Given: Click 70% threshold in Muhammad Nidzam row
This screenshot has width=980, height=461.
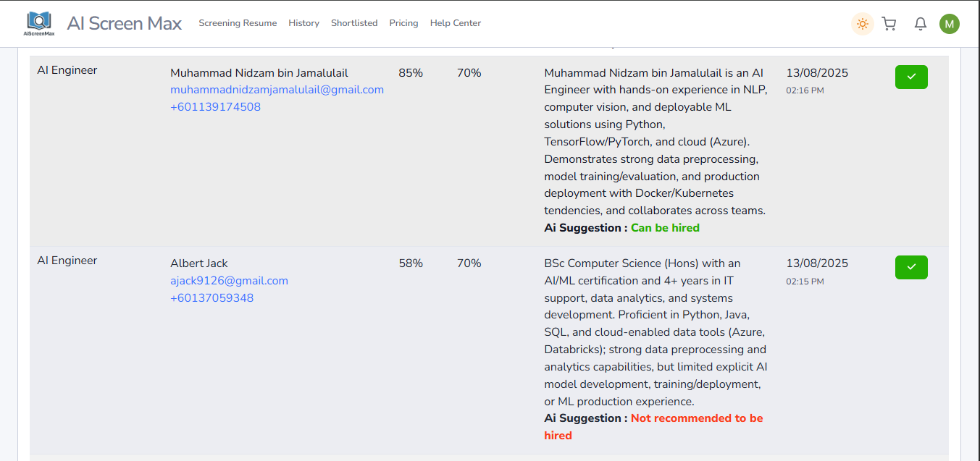Looking at the screenshot, I should pyautogui.click(x=469, y=73).
